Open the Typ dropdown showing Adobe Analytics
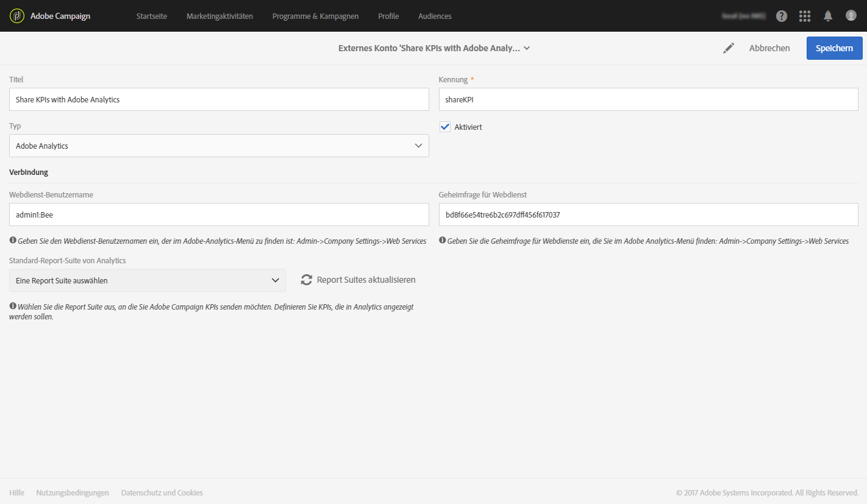This screenshot has height=504, width=867. pos(219,146)
